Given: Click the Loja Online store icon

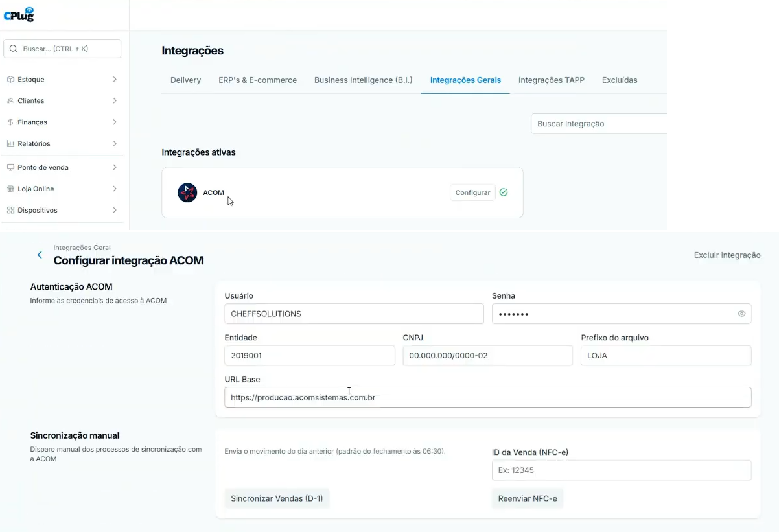Looking at the screenshot, I should click(x=10, y=189).
